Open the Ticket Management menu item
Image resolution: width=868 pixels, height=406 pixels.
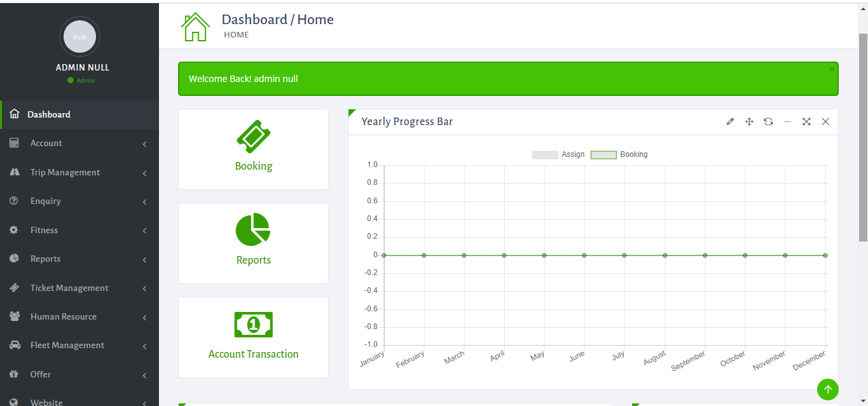79,288
